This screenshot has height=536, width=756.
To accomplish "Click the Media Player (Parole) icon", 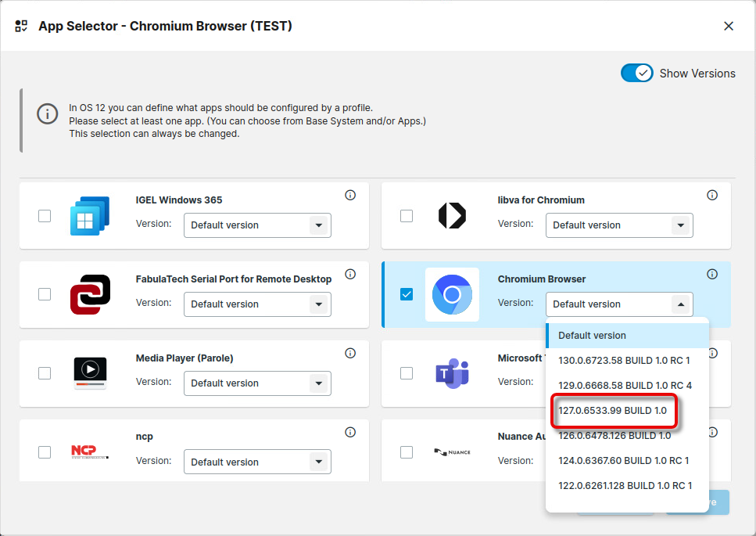I will 90,373.
